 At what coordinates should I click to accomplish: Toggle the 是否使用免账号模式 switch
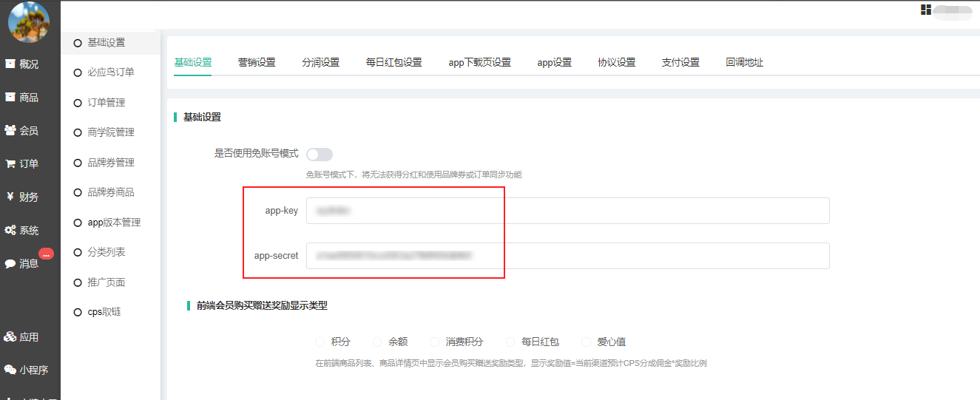(x=320, y=154)
